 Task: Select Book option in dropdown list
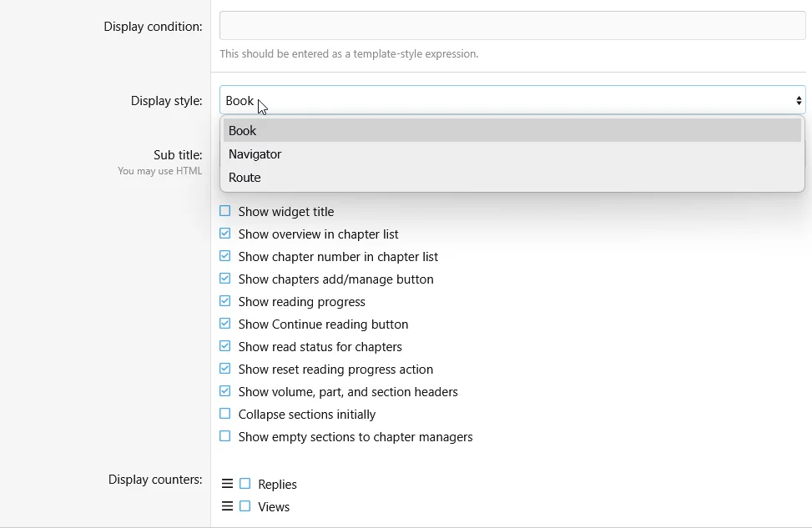(512, 130)
